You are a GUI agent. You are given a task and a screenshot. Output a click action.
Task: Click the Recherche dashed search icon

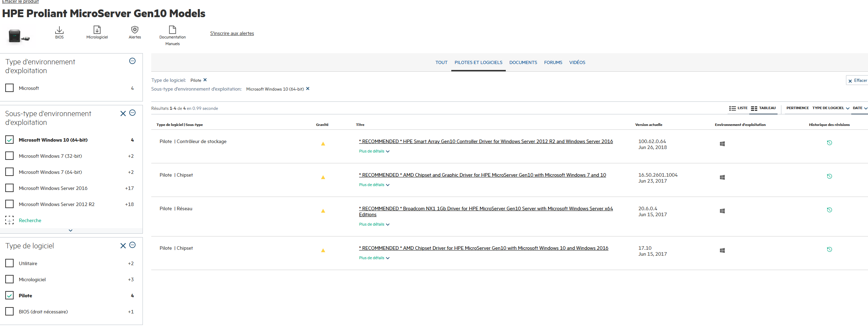click(9, 220)
